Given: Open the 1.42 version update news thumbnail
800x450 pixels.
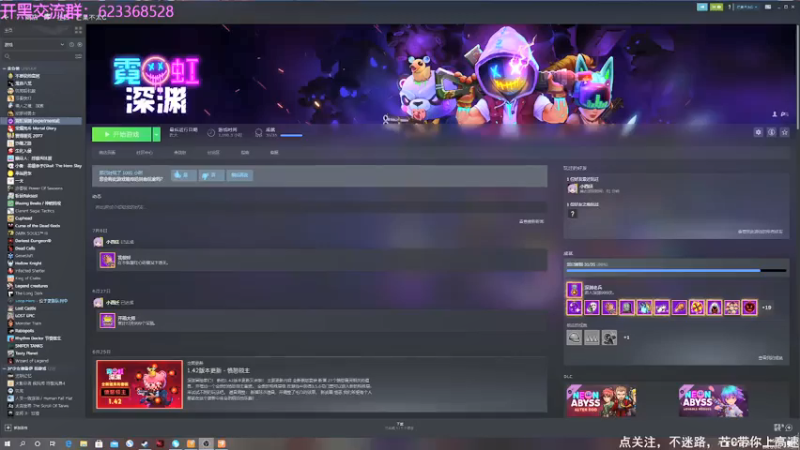Looking at the screenshot, I should [139, 384].
